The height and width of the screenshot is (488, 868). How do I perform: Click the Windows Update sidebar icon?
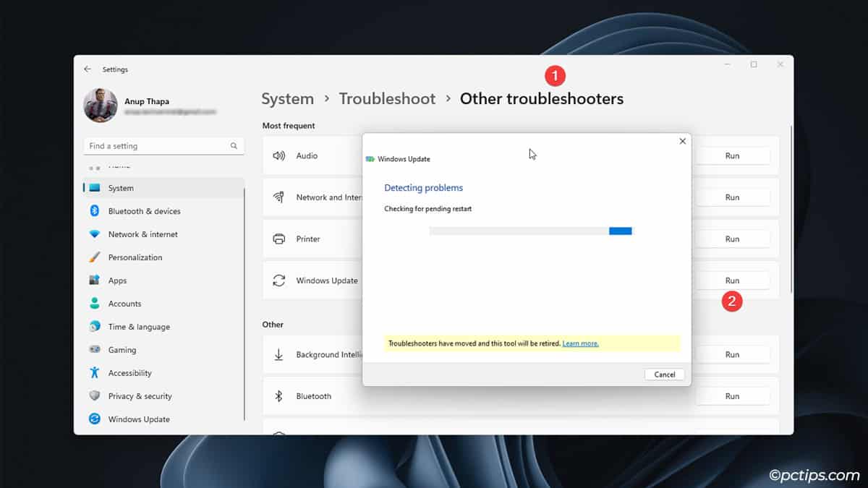tap(94, 419)
